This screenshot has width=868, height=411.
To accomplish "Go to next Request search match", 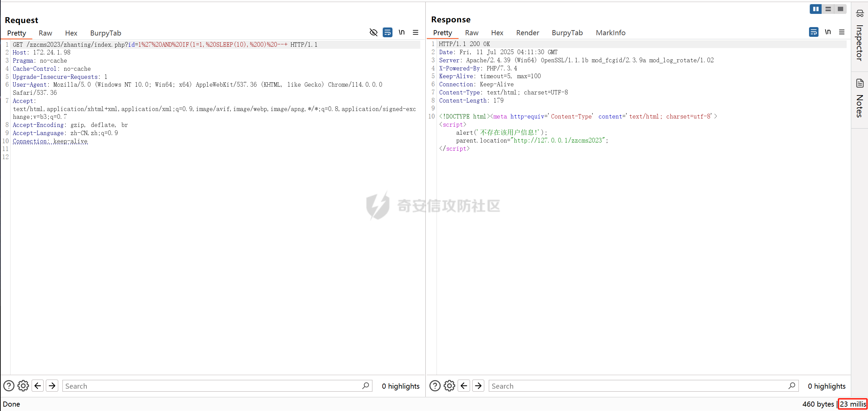I will (52, 386).
